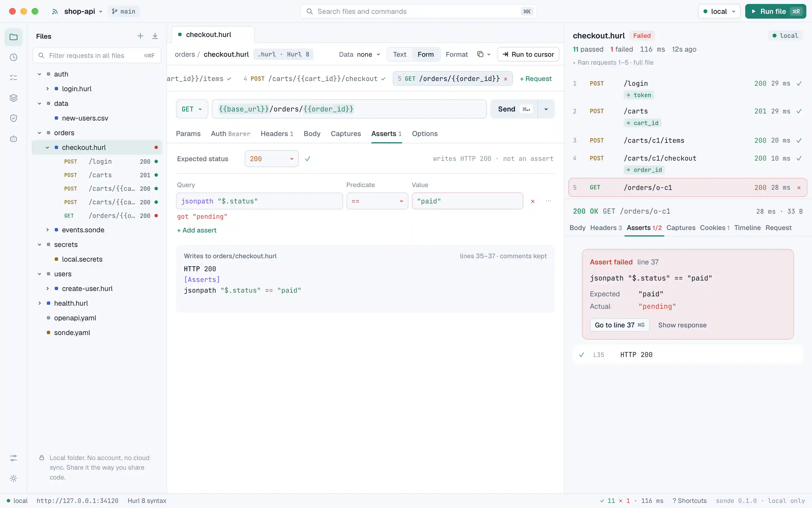
Task: Open the Send options dropdown arrow
Action: [x=546, y=109]
